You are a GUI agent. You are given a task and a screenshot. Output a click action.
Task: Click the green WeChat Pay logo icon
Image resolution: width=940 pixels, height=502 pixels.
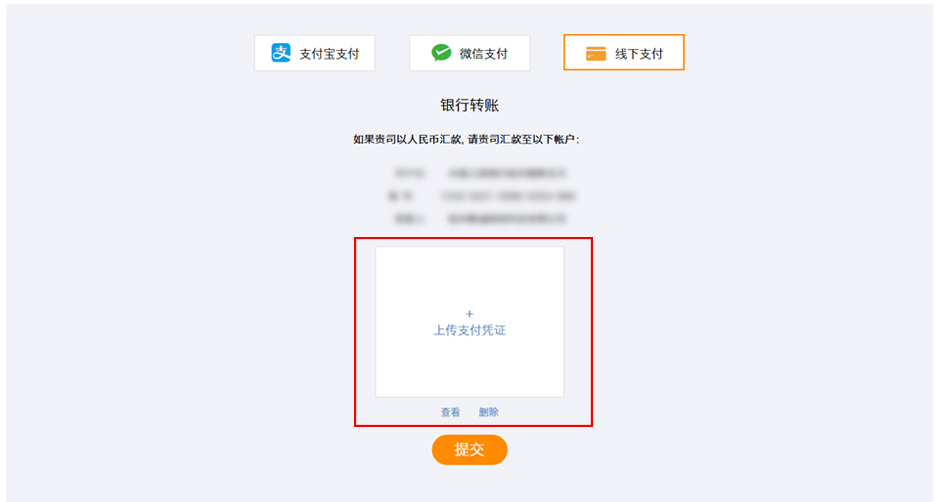click(x=441, y=53)
